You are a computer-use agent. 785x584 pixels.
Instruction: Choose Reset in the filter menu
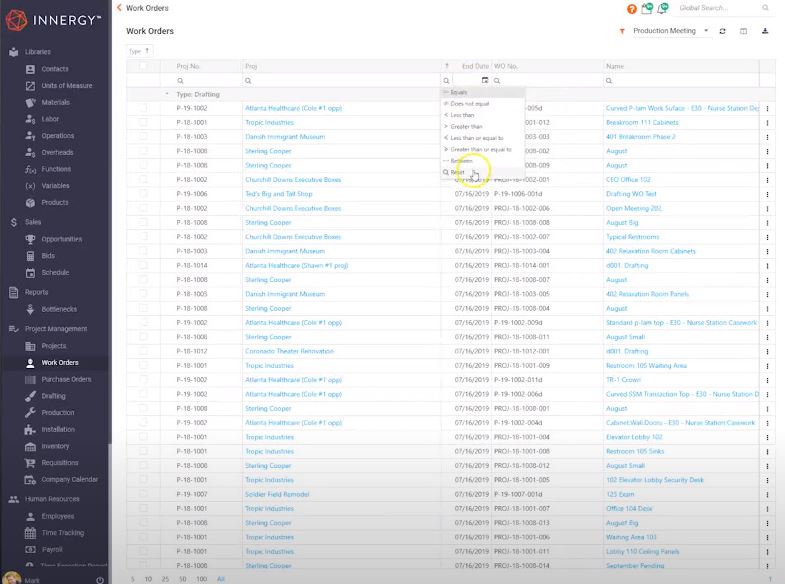point(483,172)
